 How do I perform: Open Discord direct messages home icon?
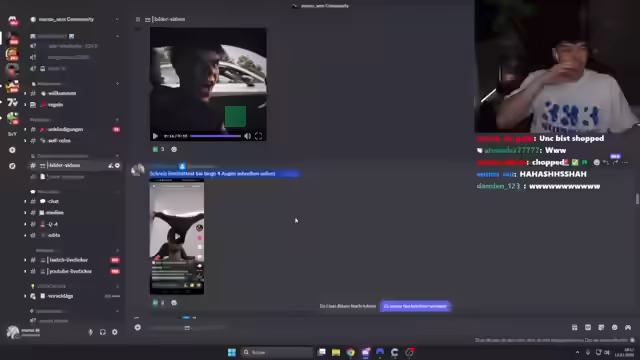click(12, 20)
